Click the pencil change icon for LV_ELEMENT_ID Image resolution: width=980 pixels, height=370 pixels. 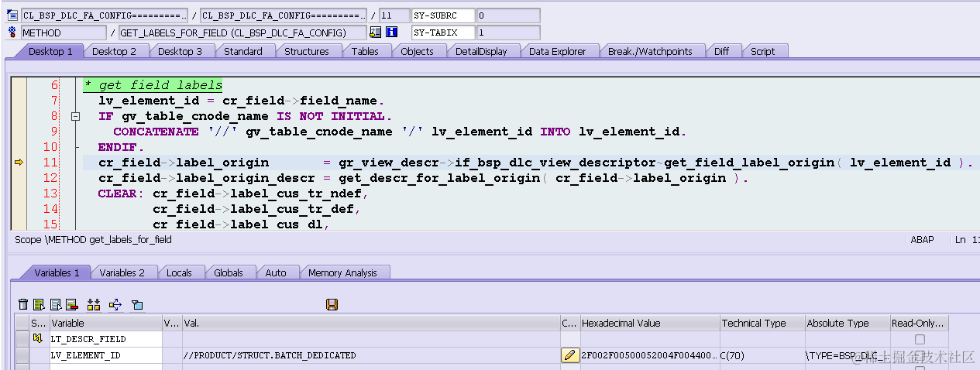pos(569,355)
